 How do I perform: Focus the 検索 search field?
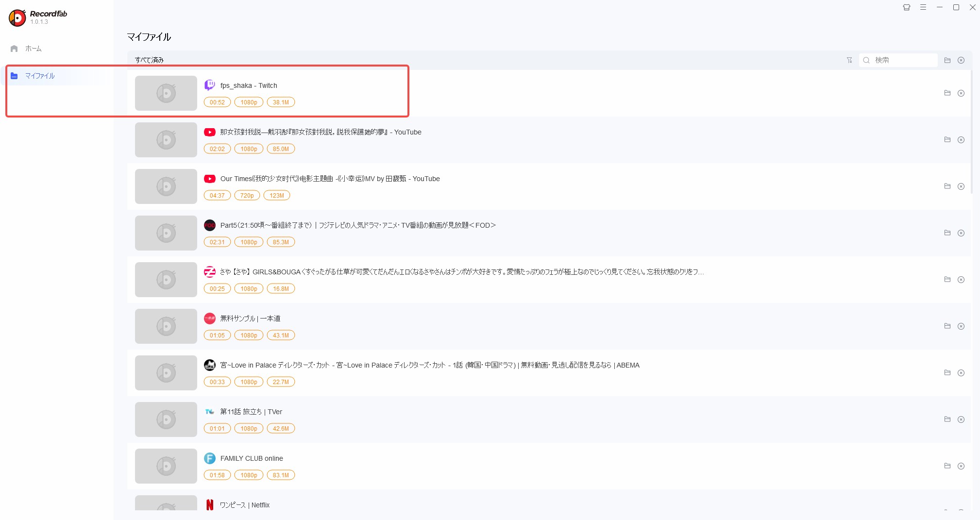[898, 60]
